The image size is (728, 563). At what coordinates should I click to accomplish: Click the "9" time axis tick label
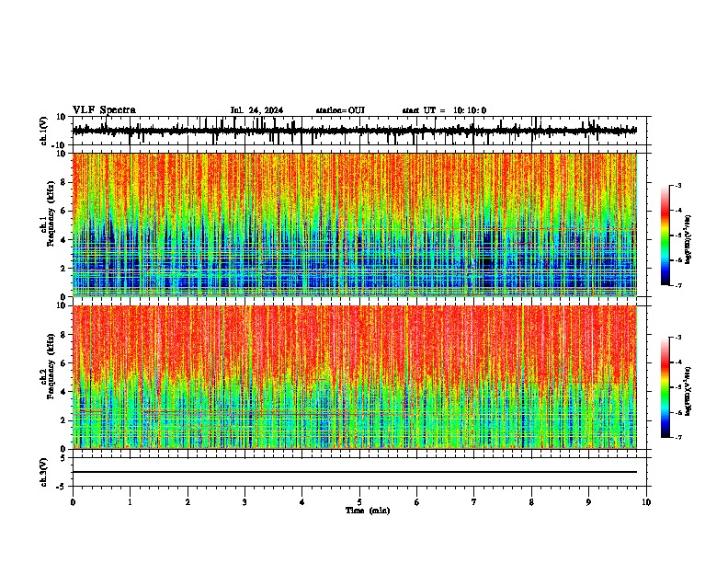588,502
